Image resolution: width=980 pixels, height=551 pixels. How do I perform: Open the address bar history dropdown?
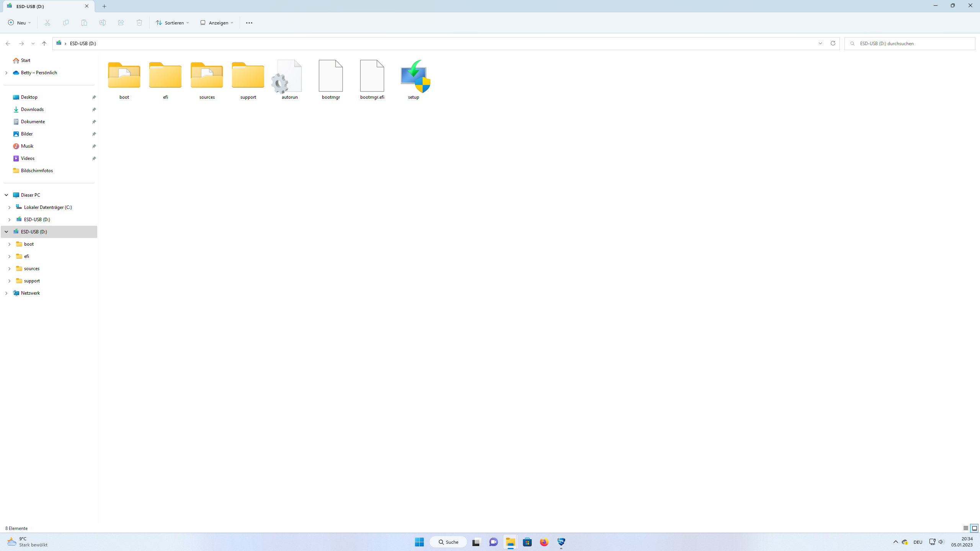point(820,43)
